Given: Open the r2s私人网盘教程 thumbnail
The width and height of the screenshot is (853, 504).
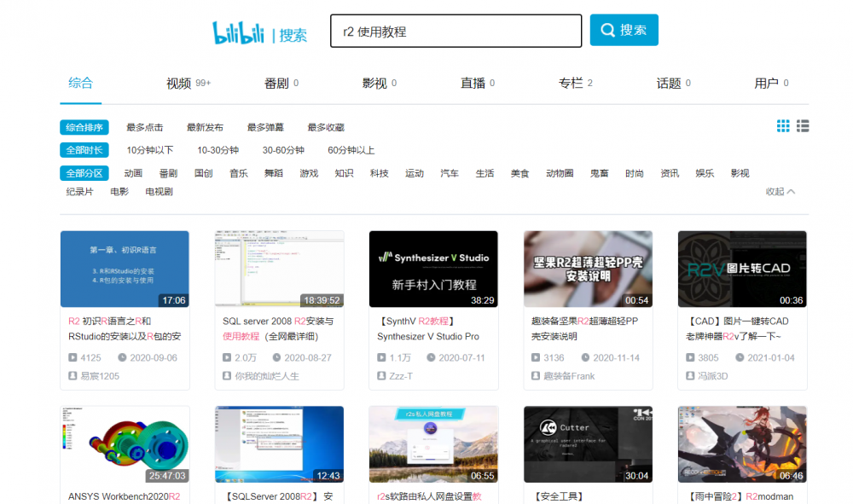Looking at the screenshot, I should pos(433,444).
